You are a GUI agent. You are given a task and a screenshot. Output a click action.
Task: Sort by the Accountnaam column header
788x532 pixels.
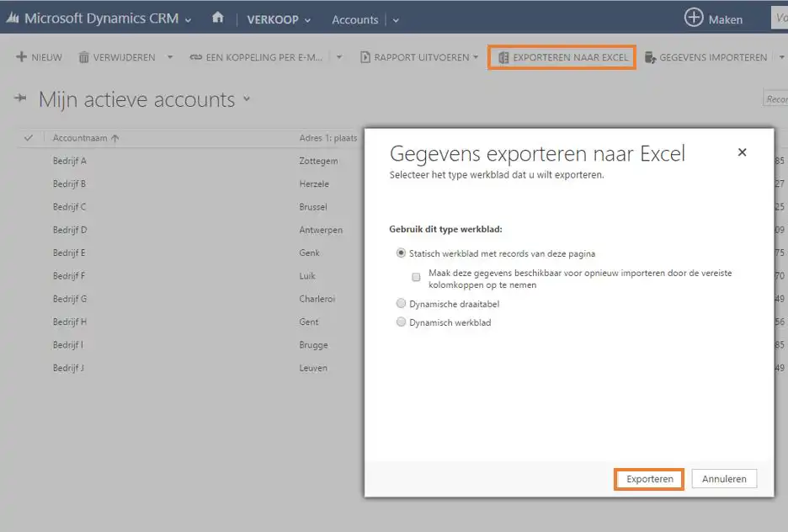[x=82, y=138]
